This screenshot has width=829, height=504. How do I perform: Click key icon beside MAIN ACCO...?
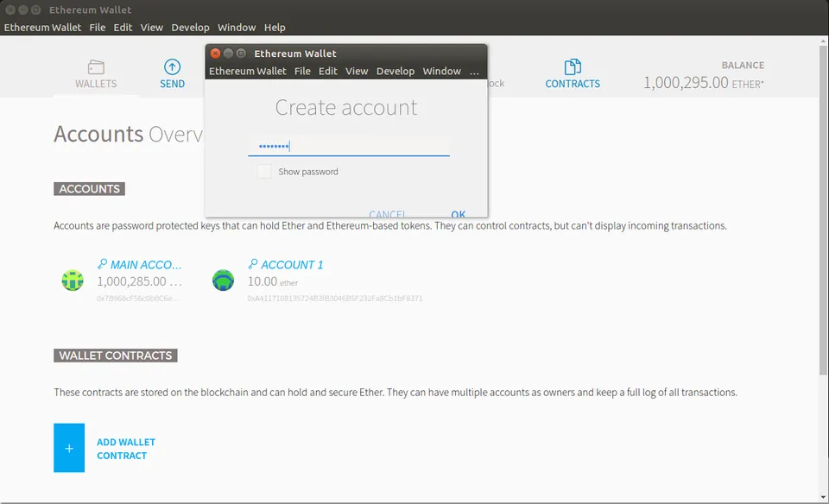pos(102,264)
